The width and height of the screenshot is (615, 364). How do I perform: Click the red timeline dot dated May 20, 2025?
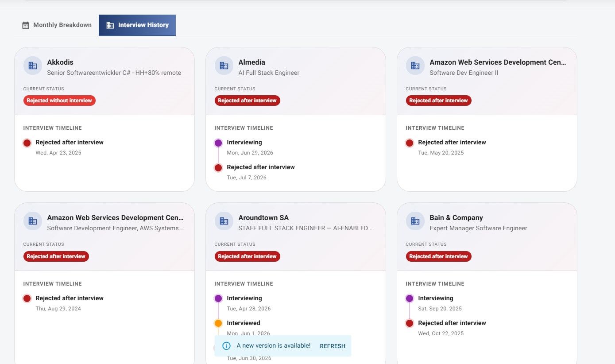pyautogui.click(x=410, y=143)
